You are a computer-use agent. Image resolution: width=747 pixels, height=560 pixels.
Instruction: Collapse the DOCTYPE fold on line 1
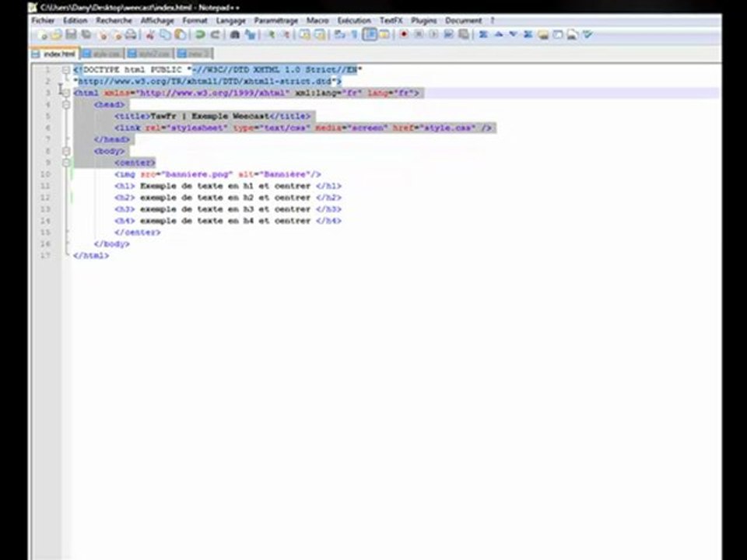(x=66, y=70)
